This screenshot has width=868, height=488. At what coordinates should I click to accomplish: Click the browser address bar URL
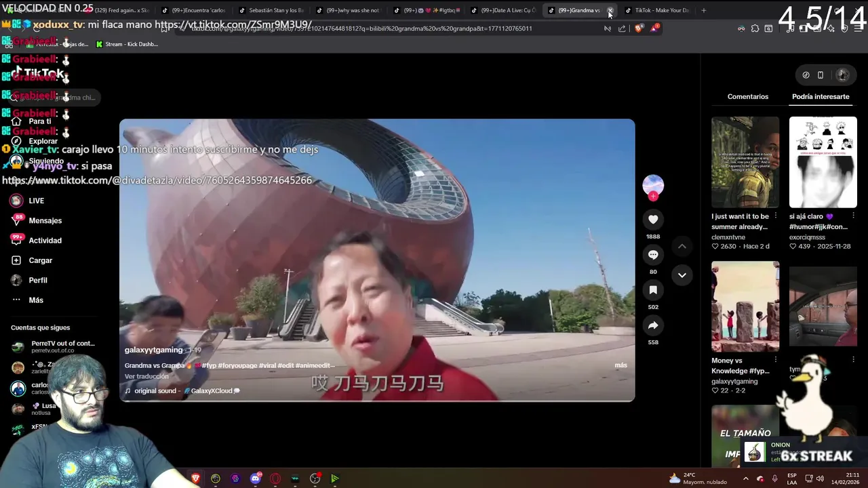(361, 28)
